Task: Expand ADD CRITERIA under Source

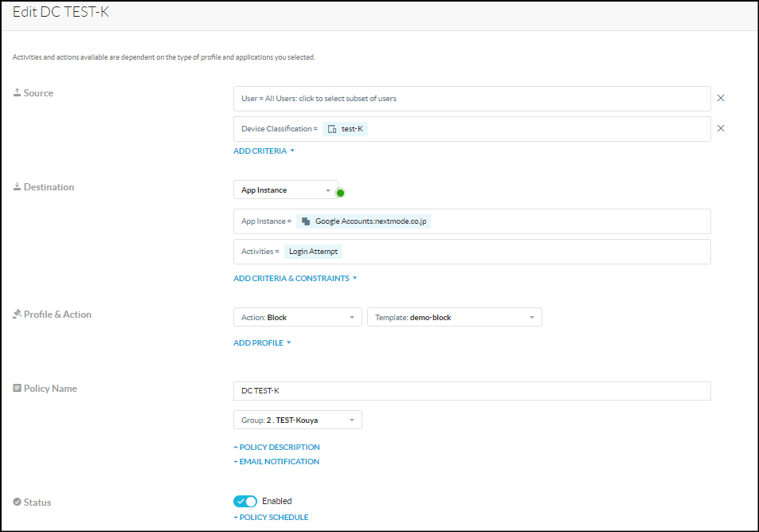Action: click(x=264, y=151)
